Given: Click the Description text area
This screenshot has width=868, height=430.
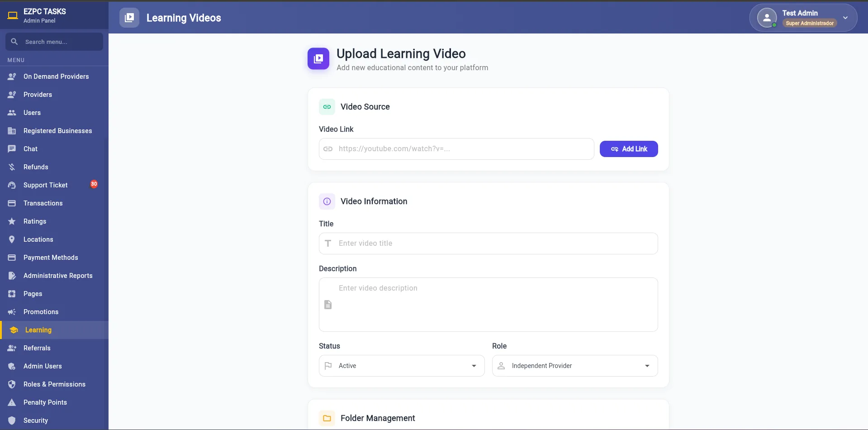Looking at the screenshot, I should tap(489, 305).
